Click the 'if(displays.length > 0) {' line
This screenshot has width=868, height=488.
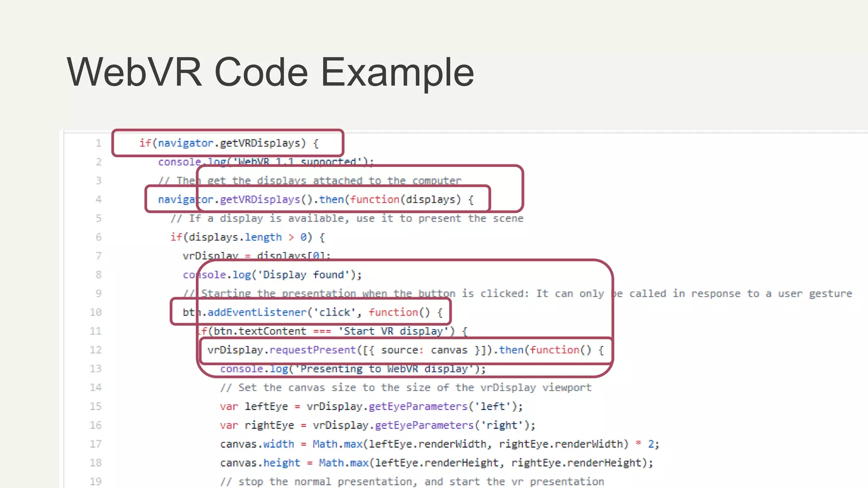click(248, 237)
